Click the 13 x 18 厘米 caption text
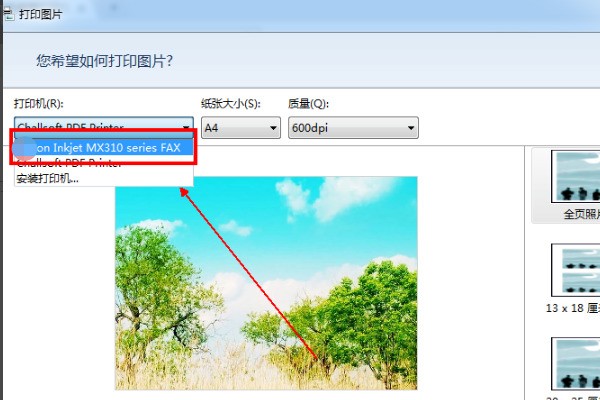The height and width of the screenshot is (400, 600). [573, 308]
